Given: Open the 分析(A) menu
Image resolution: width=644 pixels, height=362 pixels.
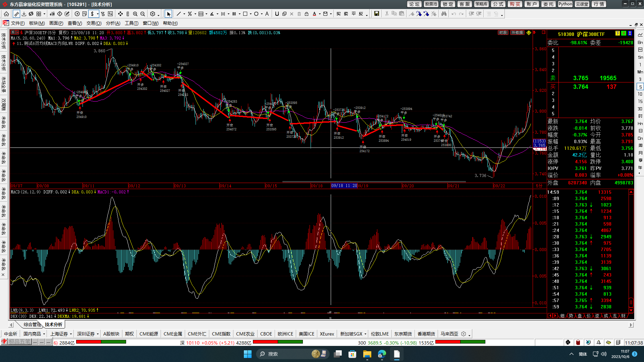Looking at the screenshot, I should (x=113, y=23).
